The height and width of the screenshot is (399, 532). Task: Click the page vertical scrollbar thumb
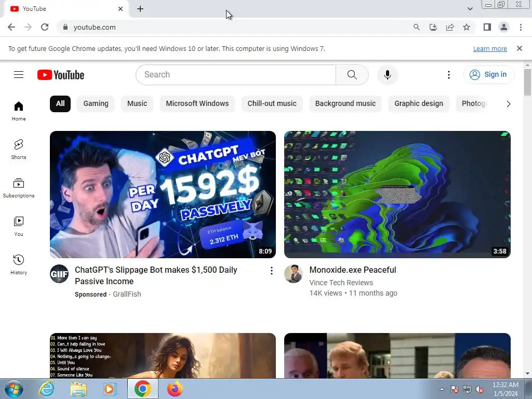click(x=527, y=82)
